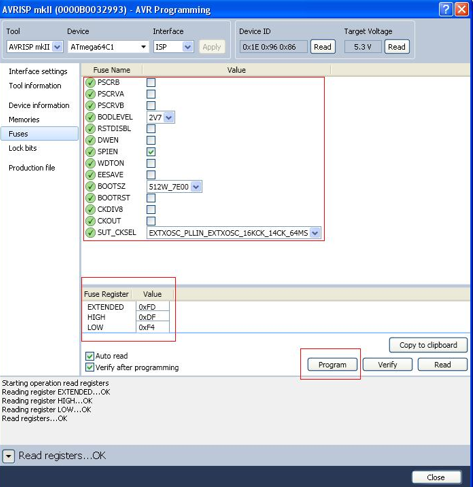Click the help question mark icon
The image size is (474, 487).
tap(446, 9)
